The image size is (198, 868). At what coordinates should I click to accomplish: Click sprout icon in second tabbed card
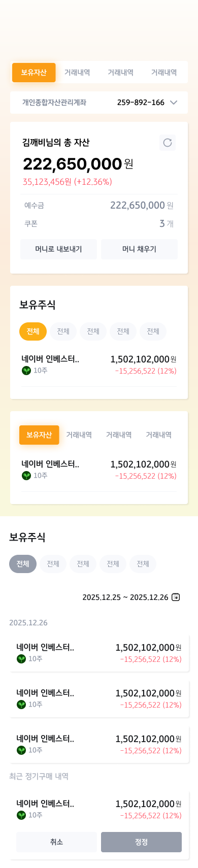pos(26,476)
